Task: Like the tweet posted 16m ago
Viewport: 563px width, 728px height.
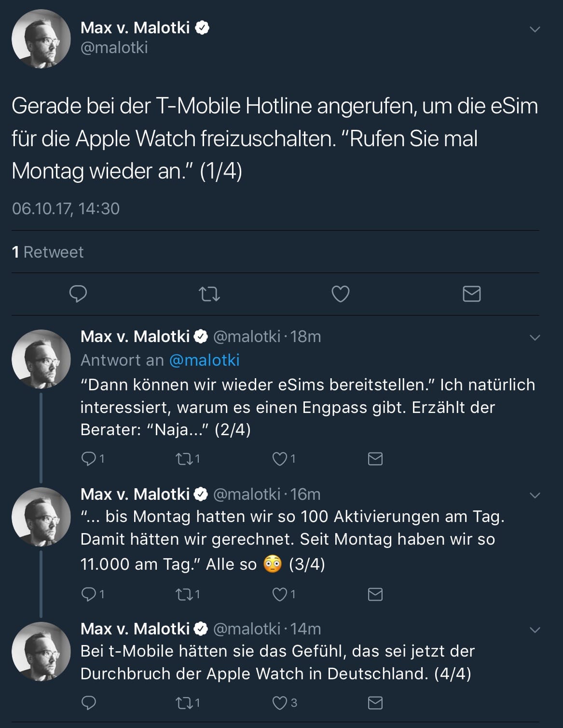Action: click(280, 594)
